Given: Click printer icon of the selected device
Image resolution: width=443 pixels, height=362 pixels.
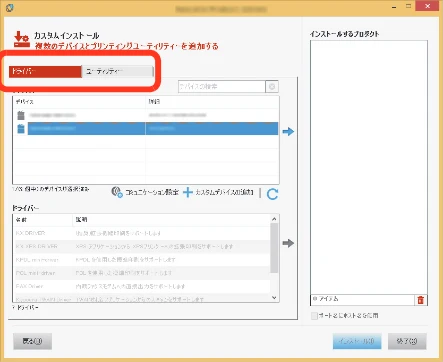Looking at the screenshot, I should tap(21, 129).
